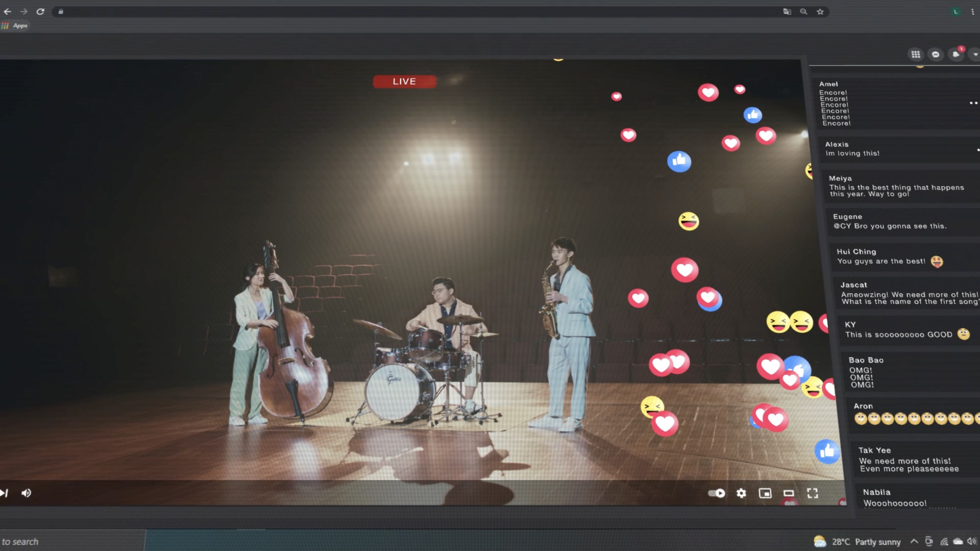Reload the page with refresh icon

point(40,12)
